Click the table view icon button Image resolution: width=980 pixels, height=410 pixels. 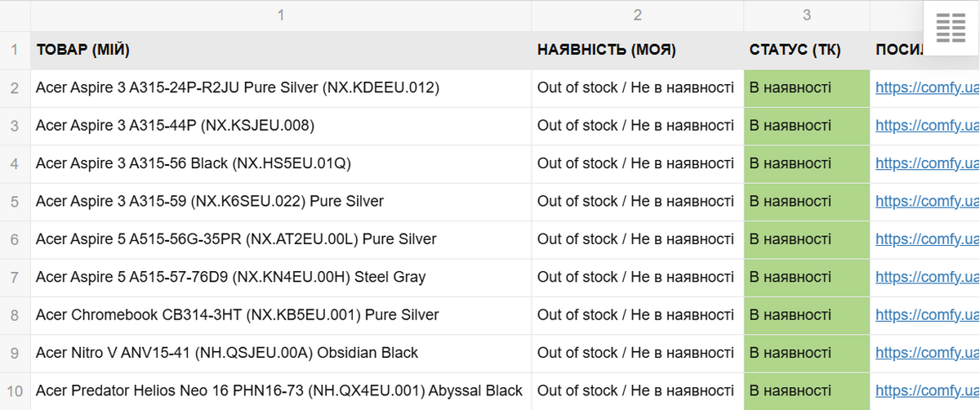tap(950, 29)
